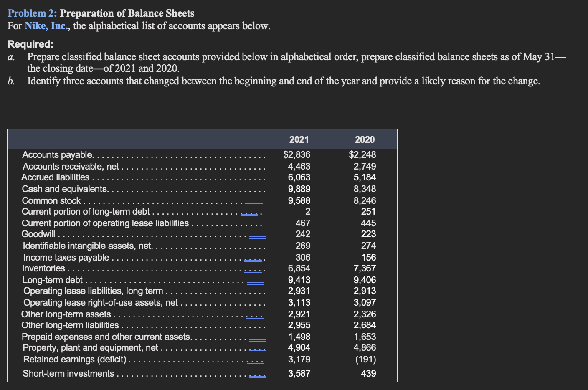Select the 269 intangible assets value
Image resolution: width=588 pixels, height=390 pixels.
click(303, 246)
